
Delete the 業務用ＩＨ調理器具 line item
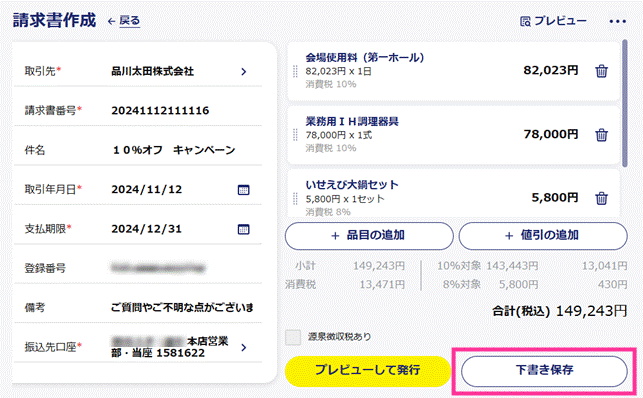pyautogui.click(x=601, y=134)
